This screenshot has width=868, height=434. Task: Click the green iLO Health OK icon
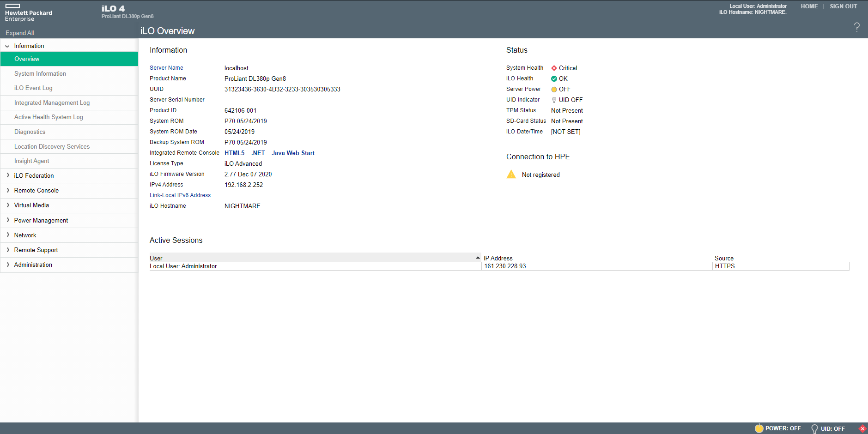click(x=554, y=78)
